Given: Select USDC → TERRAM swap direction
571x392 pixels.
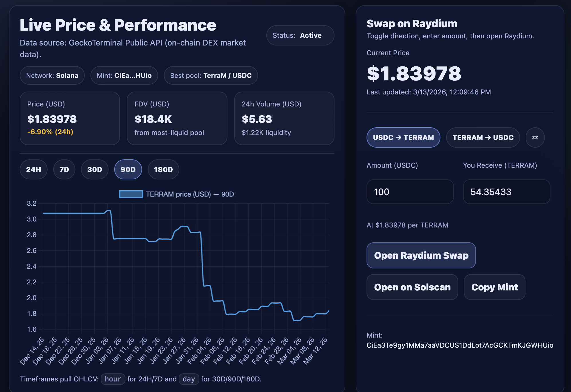Looking at the screenshot, I should pos(403,138).
